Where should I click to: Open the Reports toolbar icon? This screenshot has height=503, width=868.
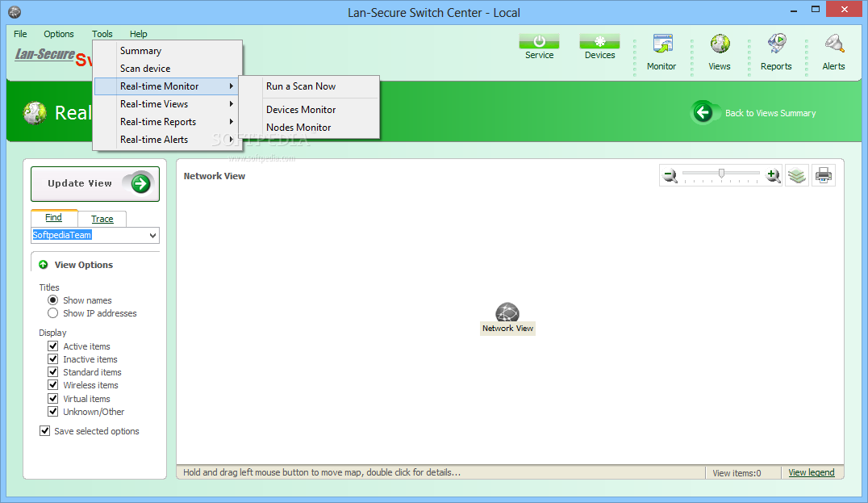(x=777, y=44)
